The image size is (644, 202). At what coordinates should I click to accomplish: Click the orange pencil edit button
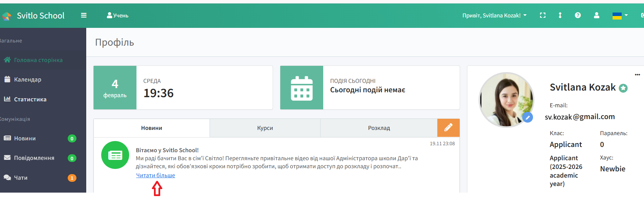coord(448,128)
